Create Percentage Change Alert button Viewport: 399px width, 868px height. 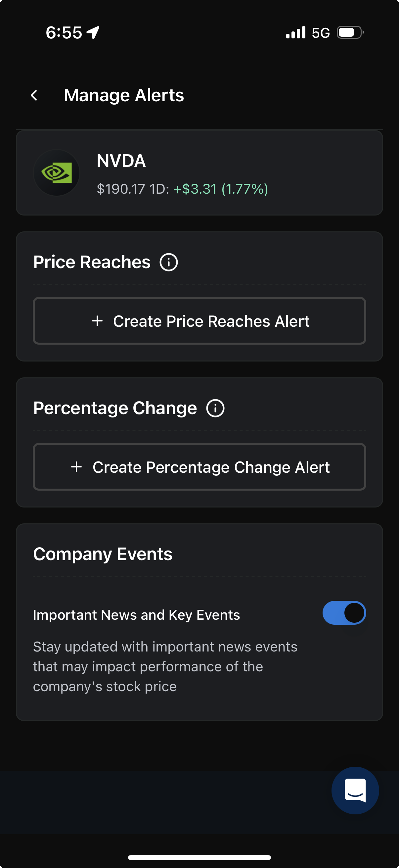(x=199, y=467)
